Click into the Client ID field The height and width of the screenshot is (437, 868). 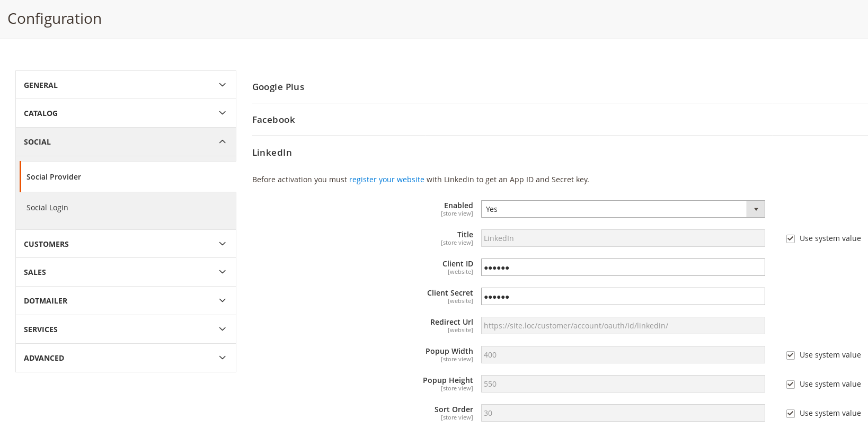tap(623, 267)
